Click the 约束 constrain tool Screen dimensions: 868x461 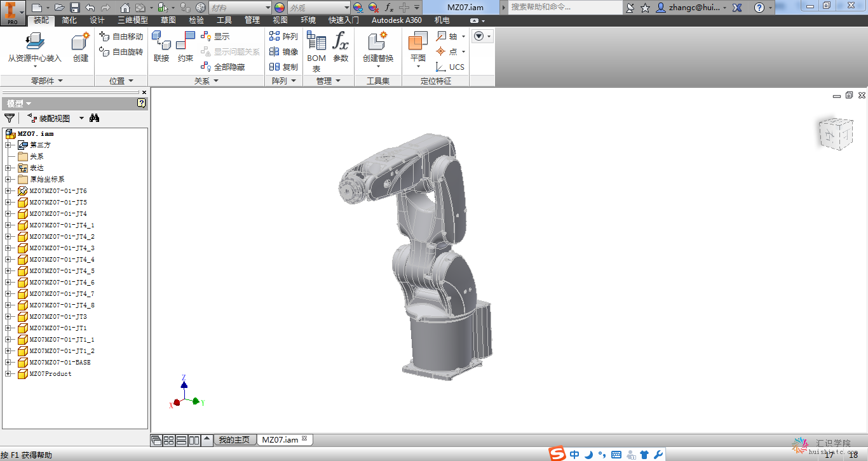coord(186,48)
